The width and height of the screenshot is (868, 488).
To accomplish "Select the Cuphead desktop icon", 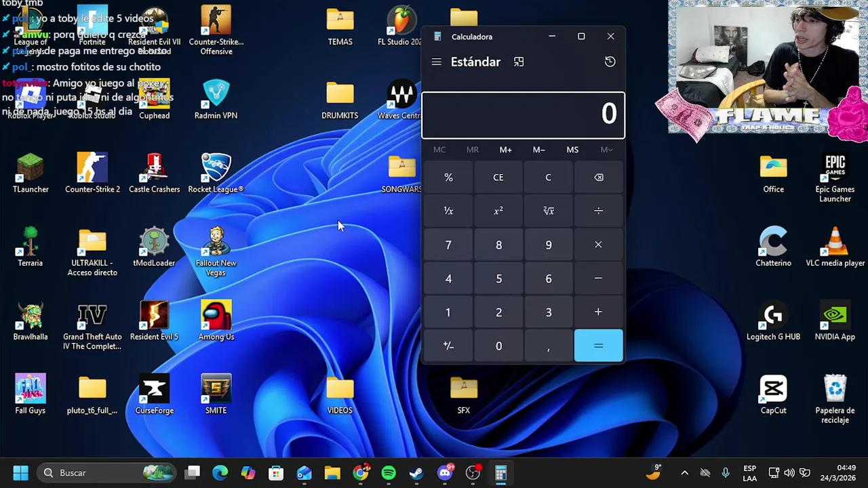I will click(x=154, y=100).
